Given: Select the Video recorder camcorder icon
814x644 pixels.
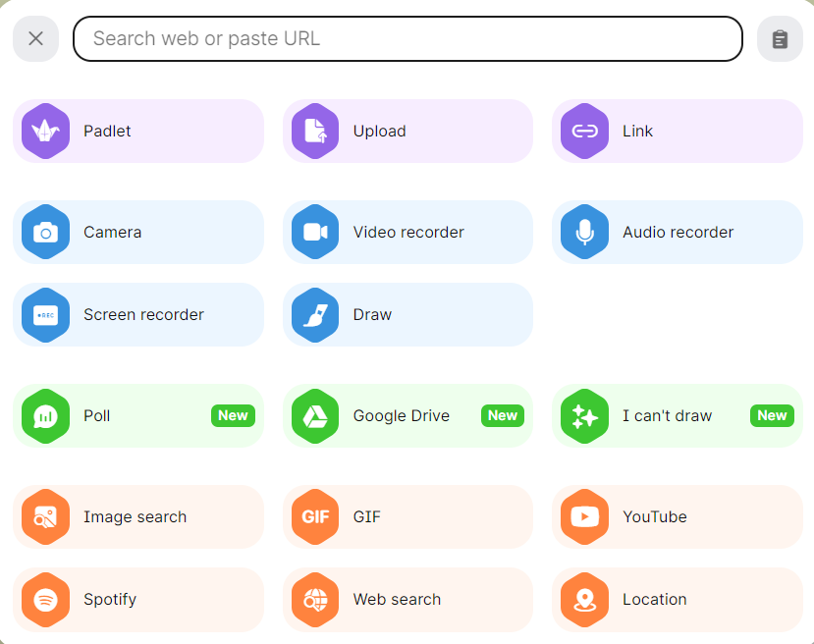Looking at the screenshot, I should coord(315,232).
